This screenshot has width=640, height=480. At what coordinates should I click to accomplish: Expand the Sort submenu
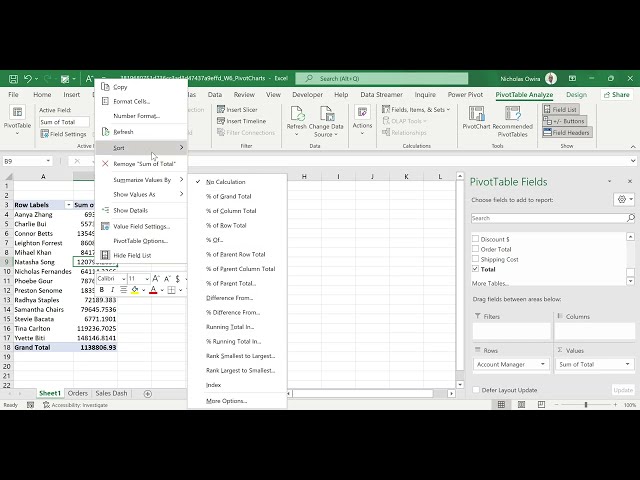point(141,148)
